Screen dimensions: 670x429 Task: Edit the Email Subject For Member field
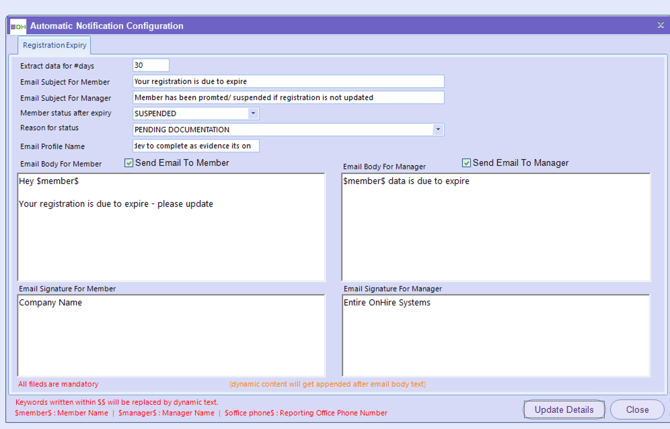coord(288,81)
